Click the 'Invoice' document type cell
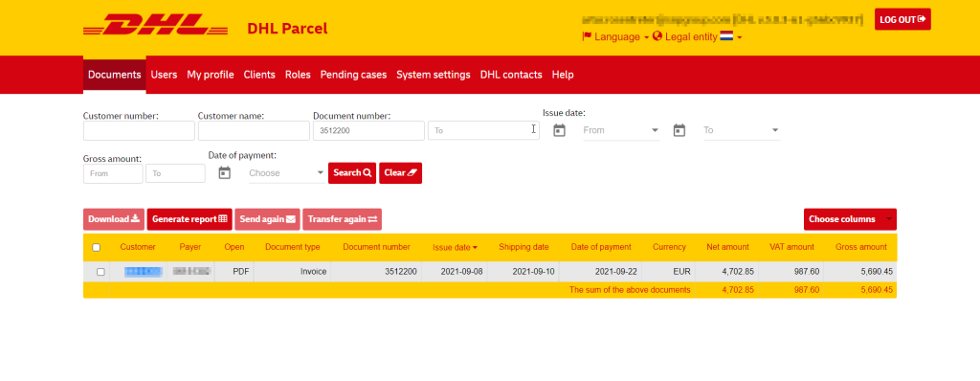Viewport: 980px width, 381px height. coord(313,272)
